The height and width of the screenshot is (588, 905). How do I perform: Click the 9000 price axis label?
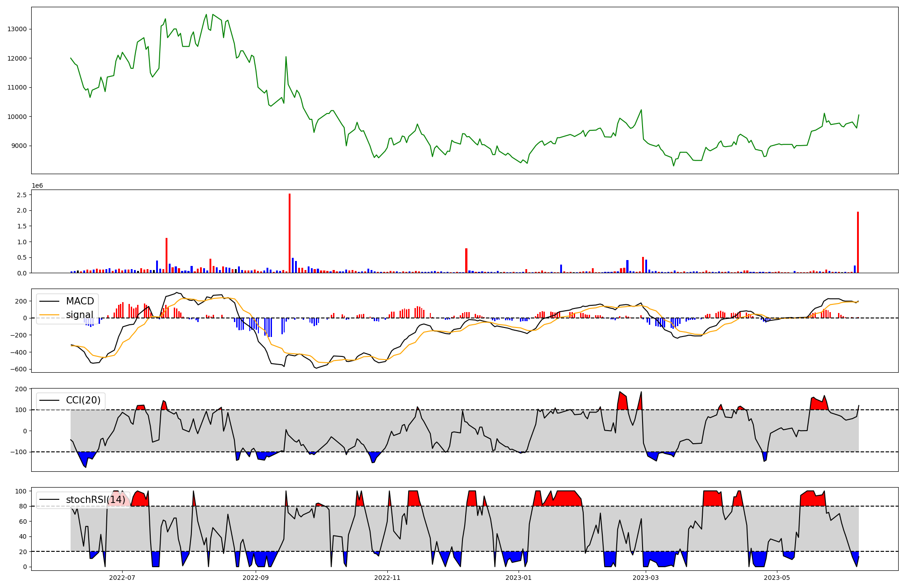point(19,146)
